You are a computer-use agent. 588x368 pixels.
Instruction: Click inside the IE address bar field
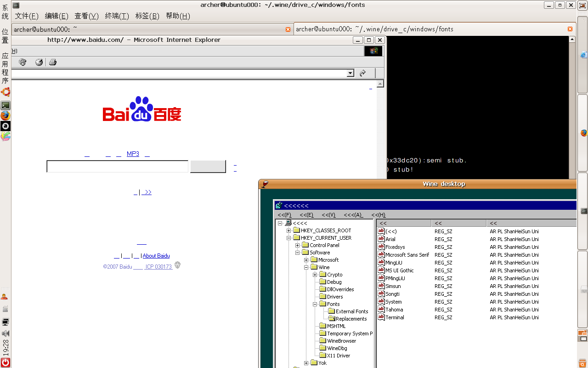click(x=179, y=73)
